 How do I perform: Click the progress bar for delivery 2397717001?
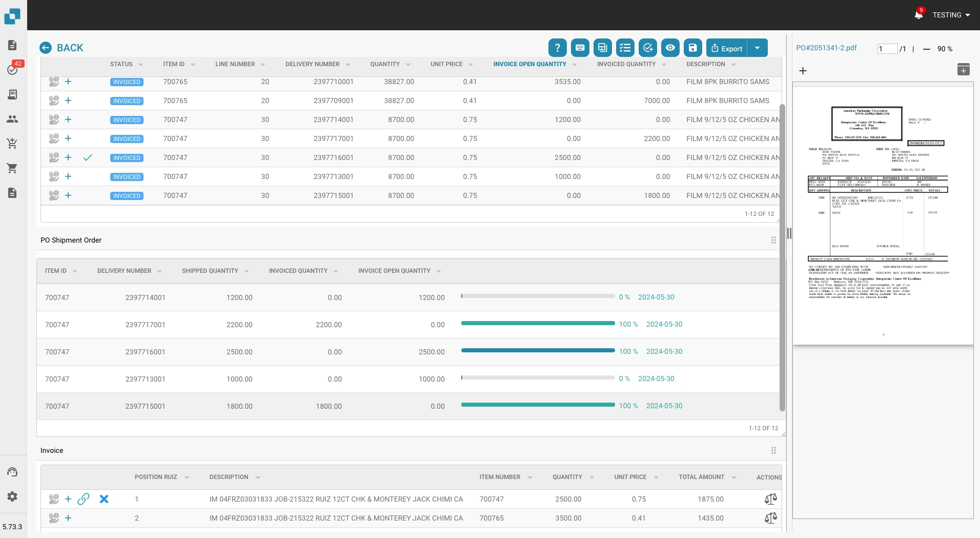[x=538, y=324]
